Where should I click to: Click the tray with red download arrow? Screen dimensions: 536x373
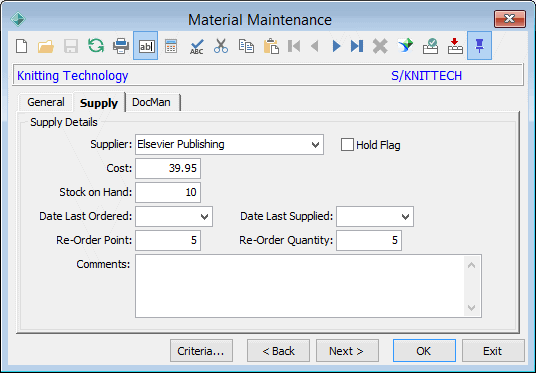pos(455,46)
